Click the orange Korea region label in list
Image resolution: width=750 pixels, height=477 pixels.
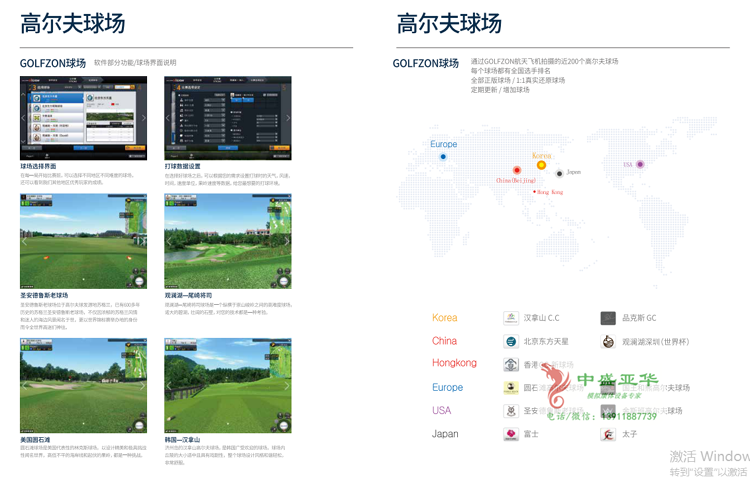click(445, 318)
